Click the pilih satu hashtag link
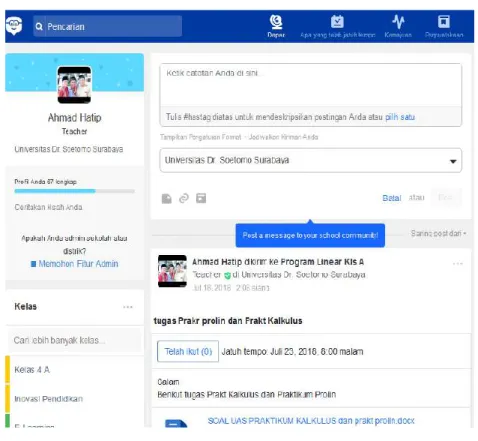Screen dimensions: 478x441 (x=400, y=117)
